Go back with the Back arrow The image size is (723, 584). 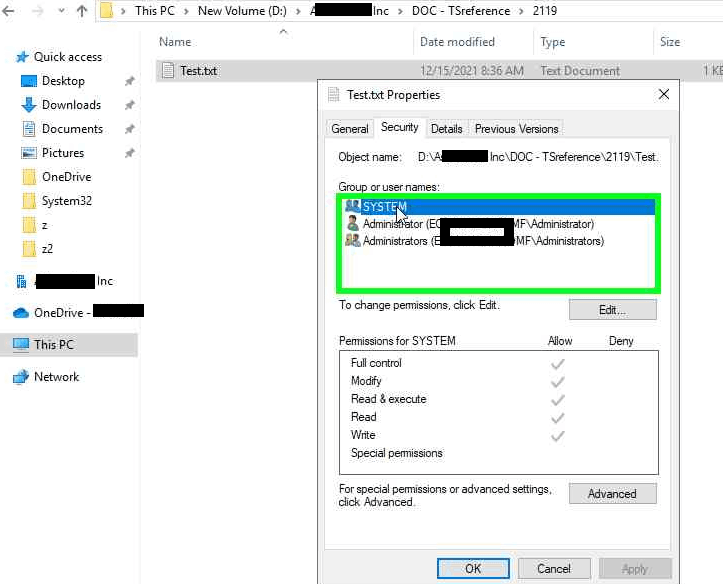[8, 11]
